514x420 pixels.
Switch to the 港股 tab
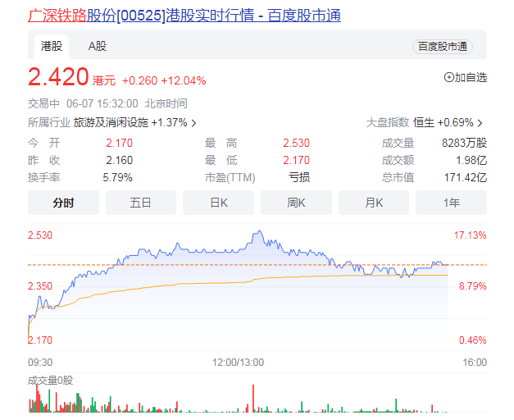tap(52, 46)
